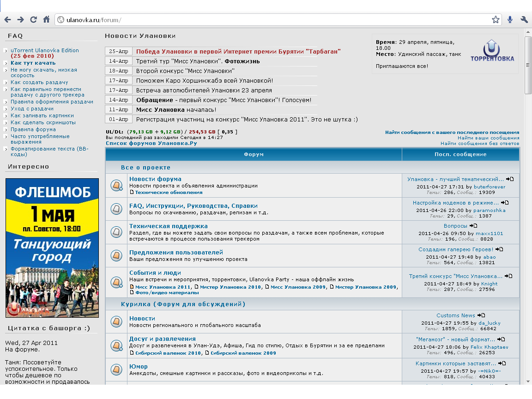Jump to last post icon after Создадим галерею Героев
Image resolution: width=532 pixels, height=399 pixels.
coord(499,249)
